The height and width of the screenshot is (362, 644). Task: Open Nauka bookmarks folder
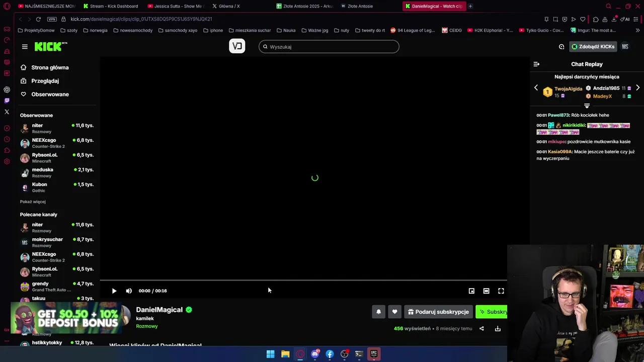pyautogui.click(x=286, y=30)
